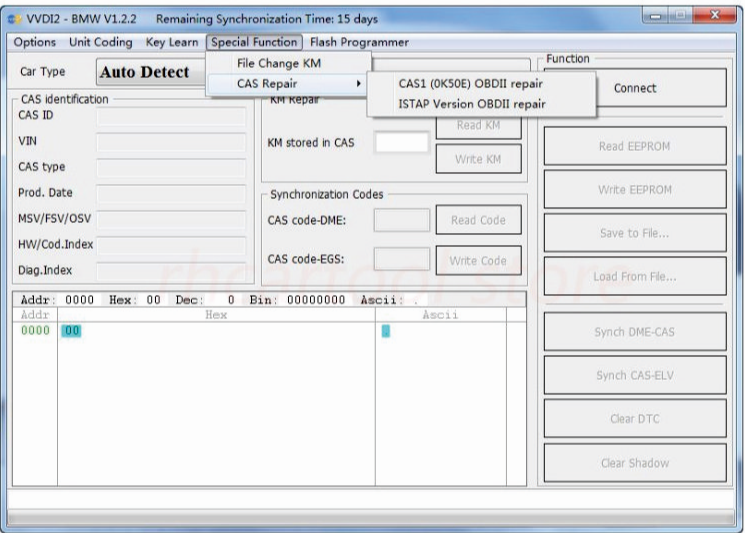Click the Save to File button

coord(635,233)
